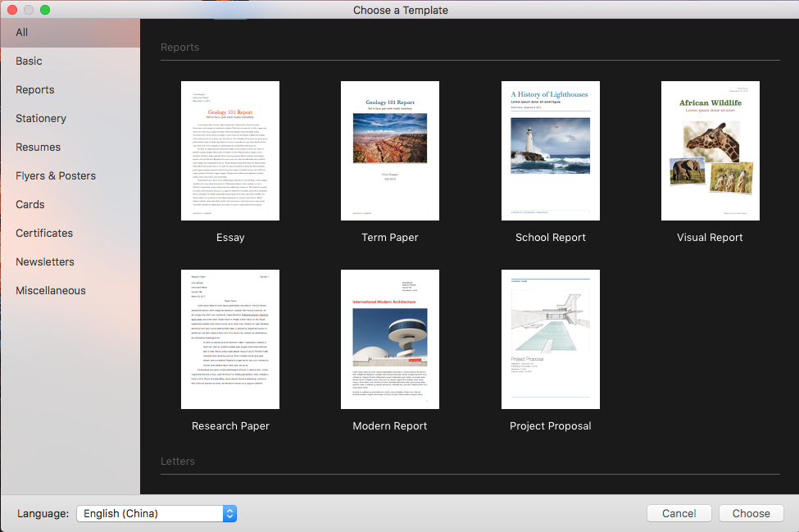
Task: View the Cards template category
Action: (x=30, y=205)
